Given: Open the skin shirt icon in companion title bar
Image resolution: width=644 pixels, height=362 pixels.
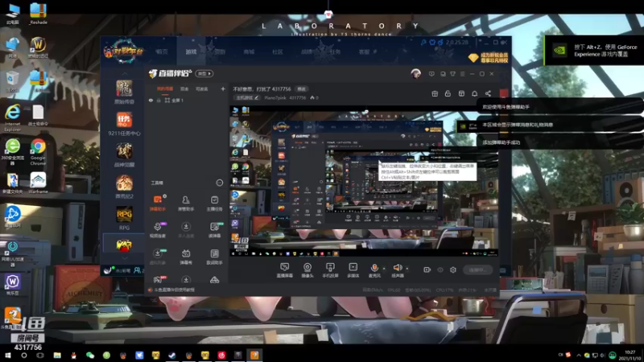Looking at the screenshot, I should [452, 74].
